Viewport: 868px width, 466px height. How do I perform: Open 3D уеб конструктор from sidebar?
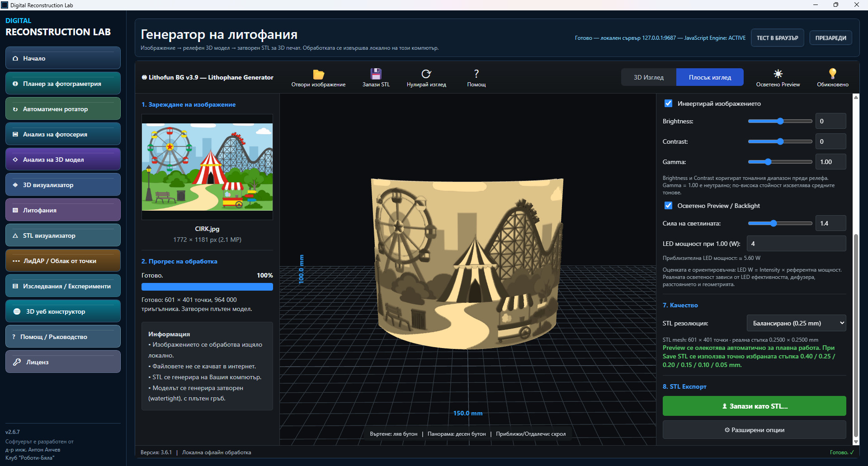click(x=63, y=311)
